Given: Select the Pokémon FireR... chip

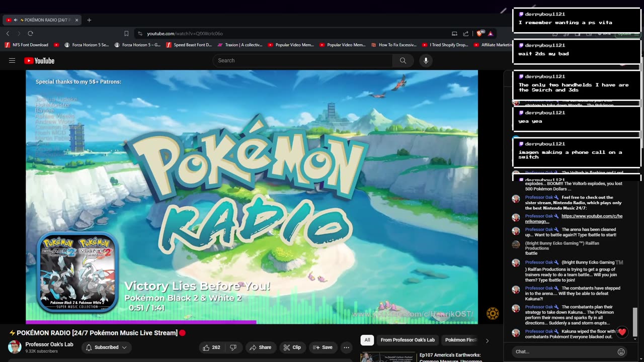Looking at the screenshot, I should click(x=460, y=340).
